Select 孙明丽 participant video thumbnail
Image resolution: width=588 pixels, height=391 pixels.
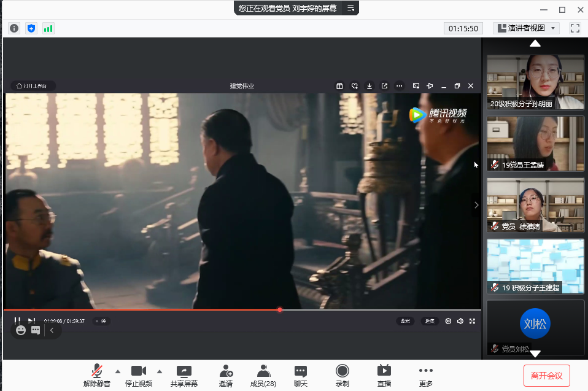[x=535, y=82]
